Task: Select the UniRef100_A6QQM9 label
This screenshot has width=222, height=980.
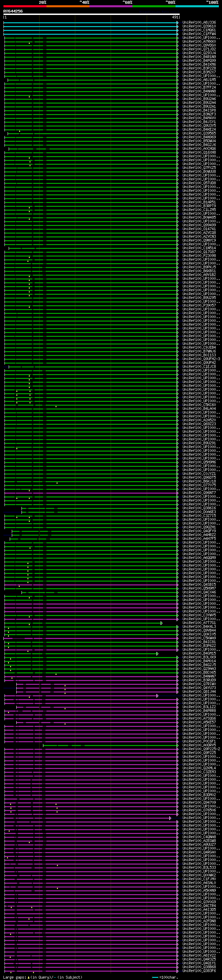Action: [x=199, y=558]
